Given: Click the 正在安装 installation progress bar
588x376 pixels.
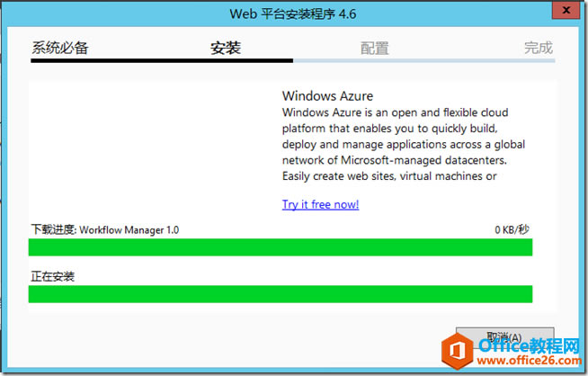Looking at the screenshot, I should point(281,294).
